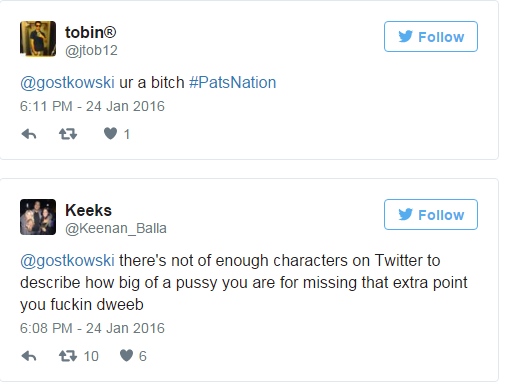The height and width of the screenshot is (388, 507).
Task: Retweet the Keeks tweet with 10 retweets
Action: click(68, 356)
